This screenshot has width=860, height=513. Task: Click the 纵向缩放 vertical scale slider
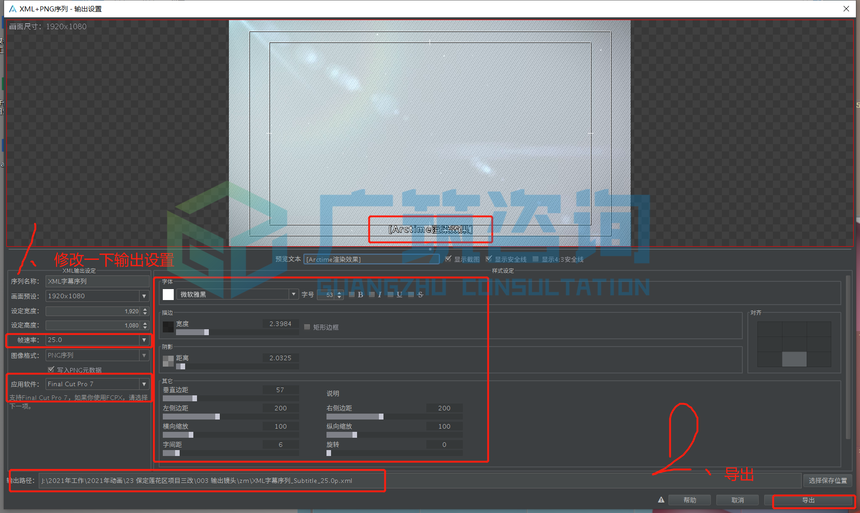pyautogui.click(x=394, y=435)
